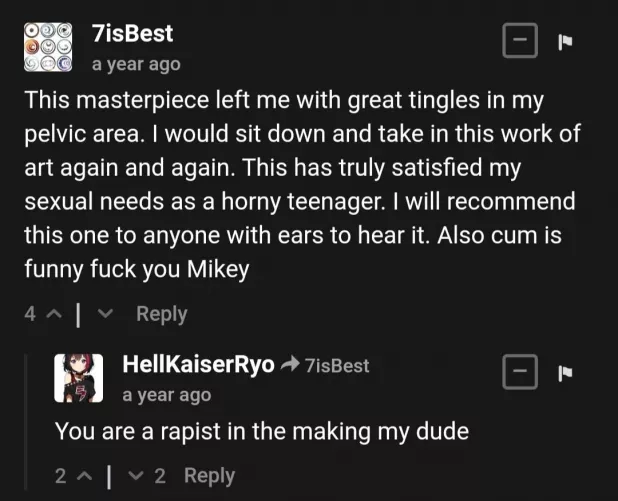Jump to parent via the 7isBest in-reply-to link
618x501 pixels.
point(336,365)
